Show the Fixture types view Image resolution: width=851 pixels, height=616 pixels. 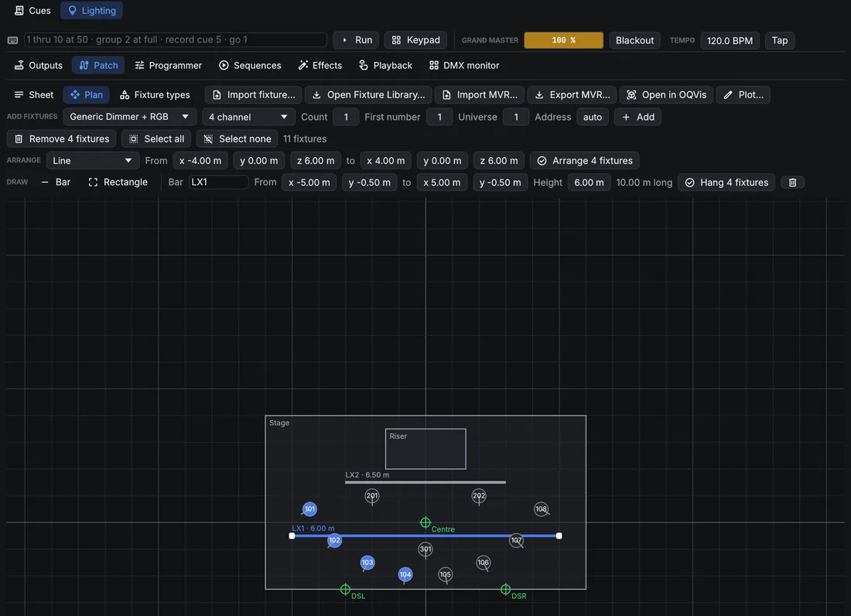(x=155, y=95)
